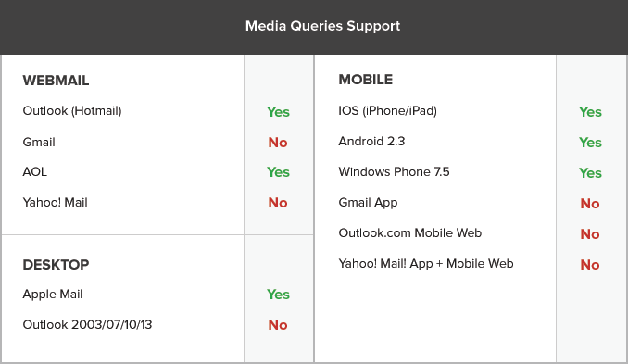
Task: Click the DESKTOP section heading
Action: [x=56, y=265]
